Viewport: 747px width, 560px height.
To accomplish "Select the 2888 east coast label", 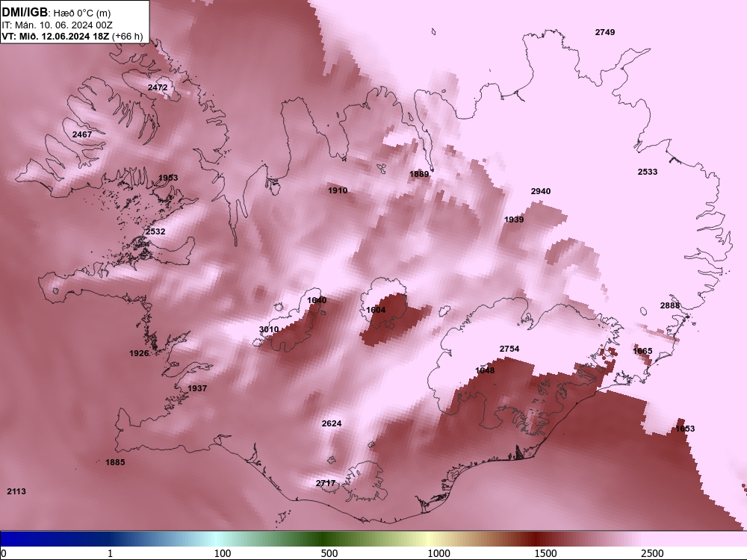I will pyautogui.click(x=670, y=305).
